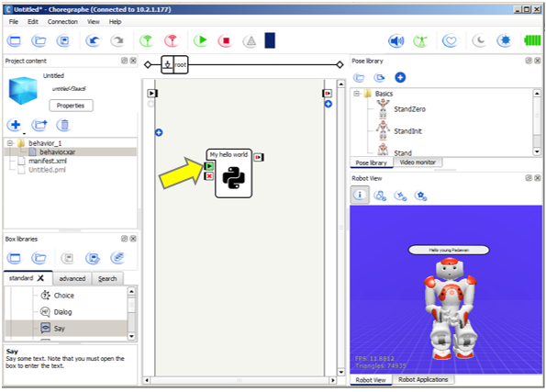Image resolution: width=546 pixels, height=392 pixels.
Task: Add a new pose with the blue plus
Action: 400,77
